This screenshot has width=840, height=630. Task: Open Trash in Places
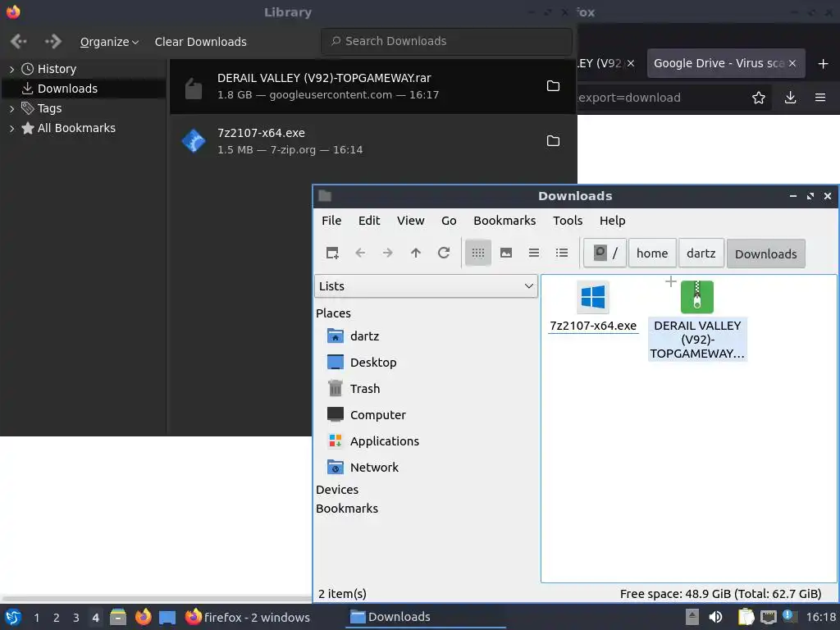tap(353, 389)
